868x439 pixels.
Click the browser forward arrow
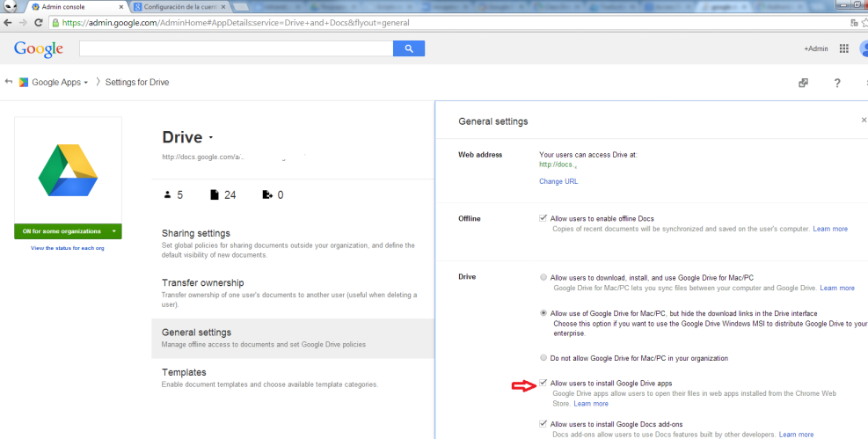click(x=23, y=23)
